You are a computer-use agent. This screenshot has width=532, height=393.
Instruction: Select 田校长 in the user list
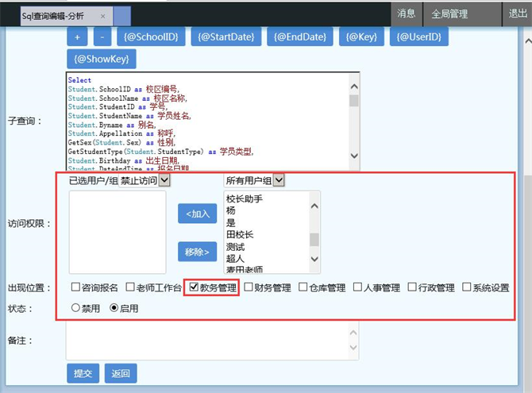pyautogui.click(x=240, y=234)
